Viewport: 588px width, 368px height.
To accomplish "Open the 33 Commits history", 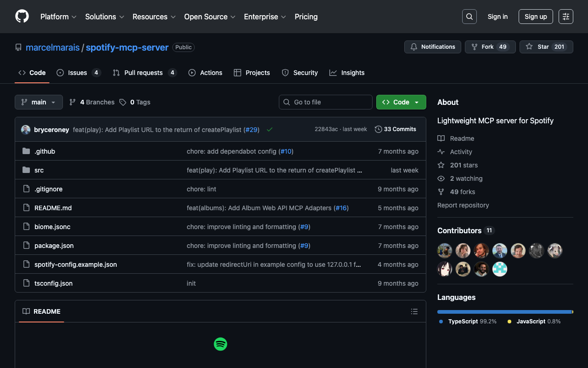I will click(396, 129).
